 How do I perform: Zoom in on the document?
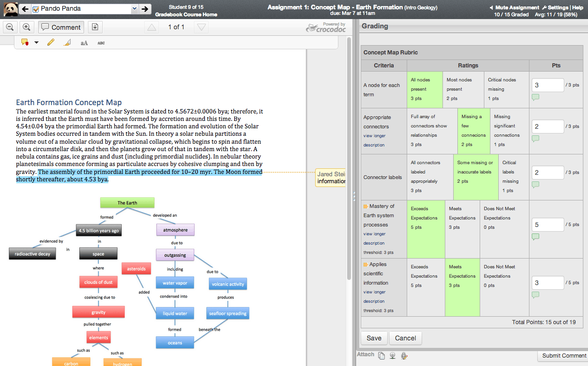pos(26,27)
